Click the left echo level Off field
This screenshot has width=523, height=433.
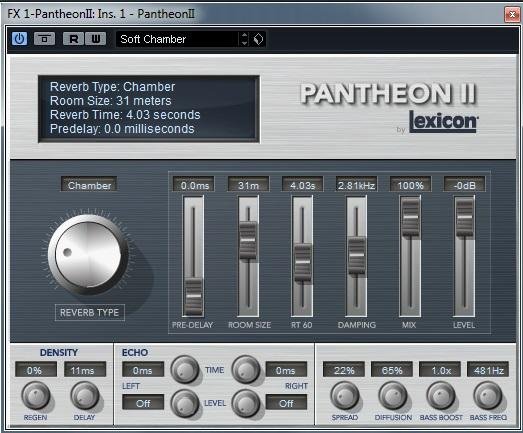point(143,403)
